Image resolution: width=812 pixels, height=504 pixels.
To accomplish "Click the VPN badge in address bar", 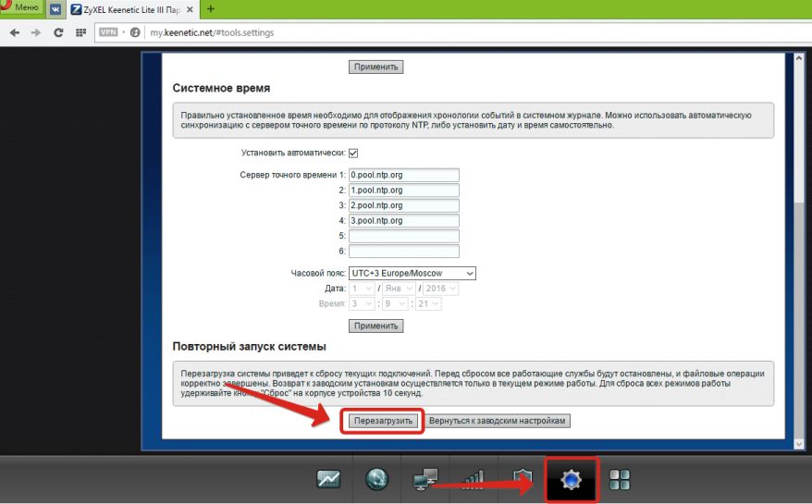I will pyautogui.click(x=108, y=32).
